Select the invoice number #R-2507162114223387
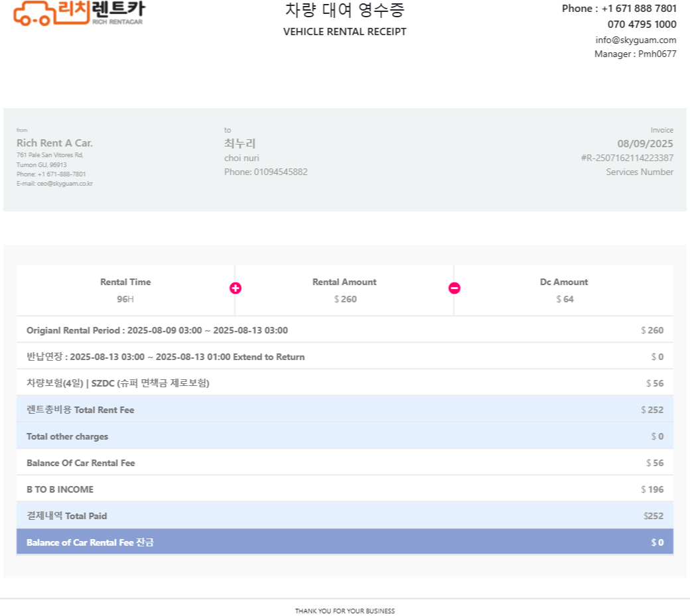 click(627, 158)
